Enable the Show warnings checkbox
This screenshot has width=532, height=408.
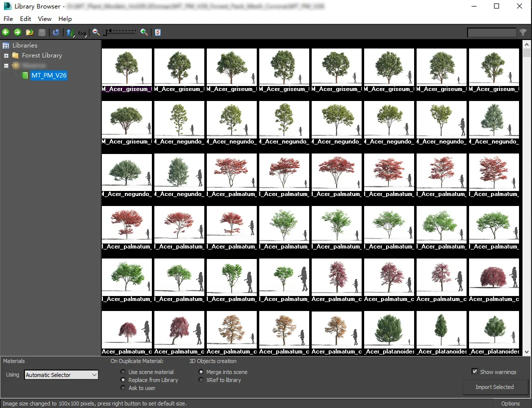coord(475,371)
